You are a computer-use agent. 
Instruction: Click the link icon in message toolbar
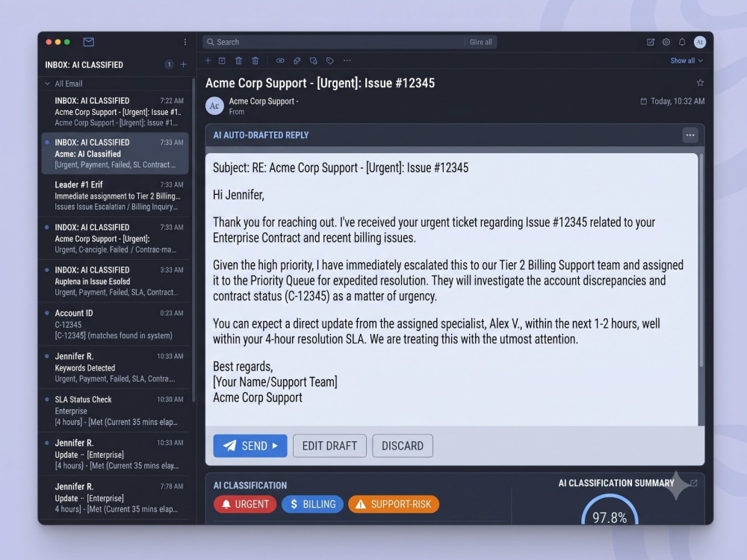[x=280, y=60]
